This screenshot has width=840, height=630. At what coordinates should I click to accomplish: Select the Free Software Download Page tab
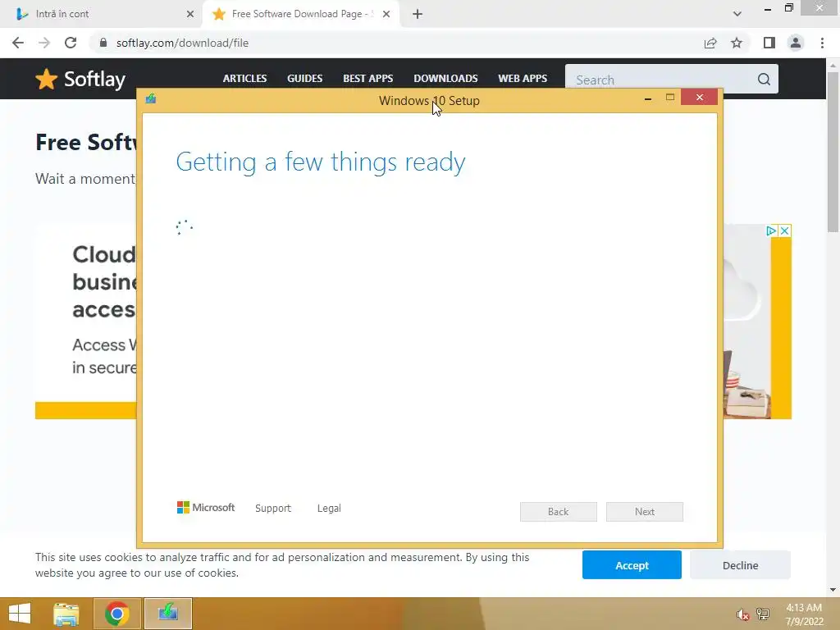tap(302, 14)
